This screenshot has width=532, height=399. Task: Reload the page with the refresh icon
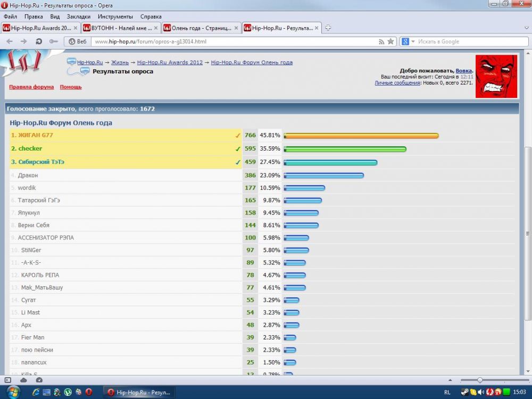tap(39, 41)
